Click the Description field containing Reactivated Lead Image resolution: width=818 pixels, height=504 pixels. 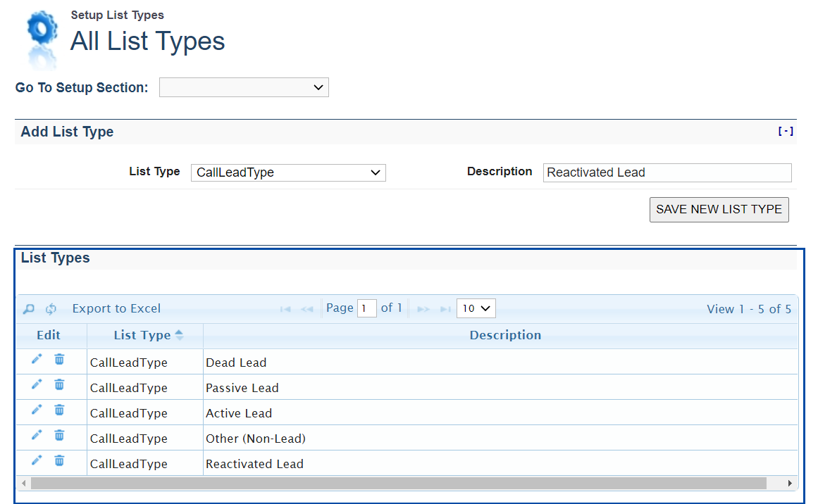tap(667, 172)
